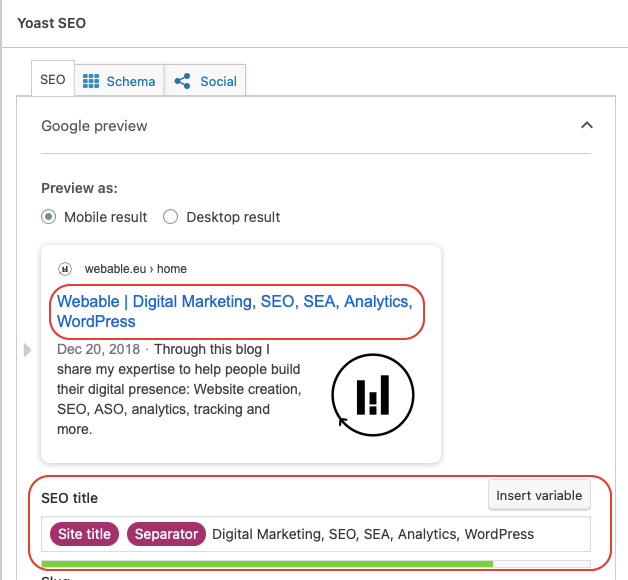The height and width of the screenshot is (580, 628).
Task: Click the Webable logo thumbnail in preview
Action: point(372,395)
